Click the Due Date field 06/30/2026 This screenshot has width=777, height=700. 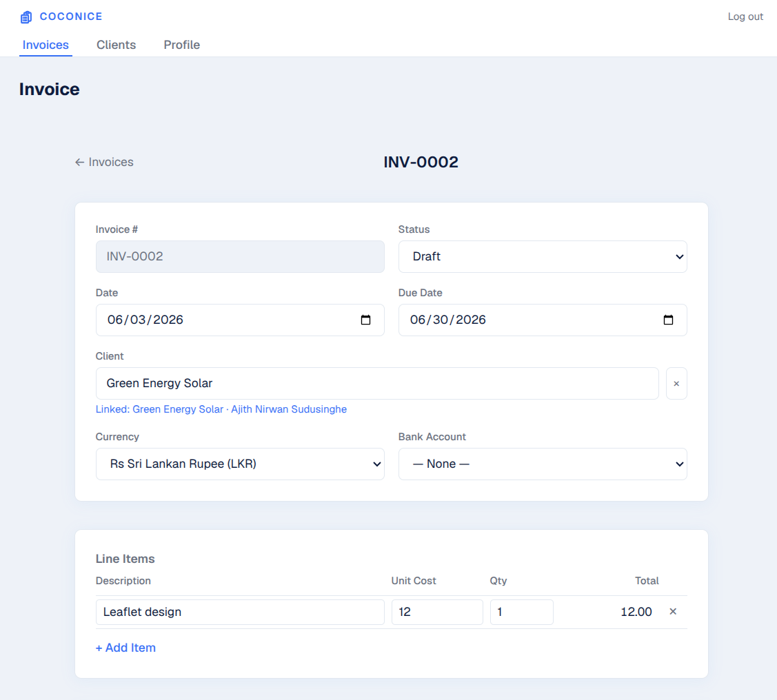pyautogui.click(x=543, y=320)
